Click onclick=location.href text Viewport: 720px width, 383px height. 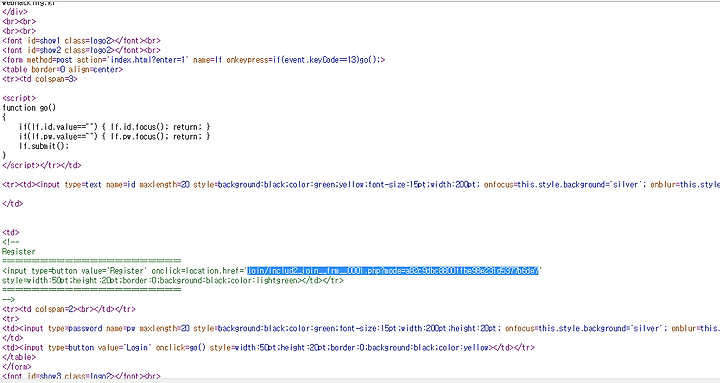click(x=197, y=271)
